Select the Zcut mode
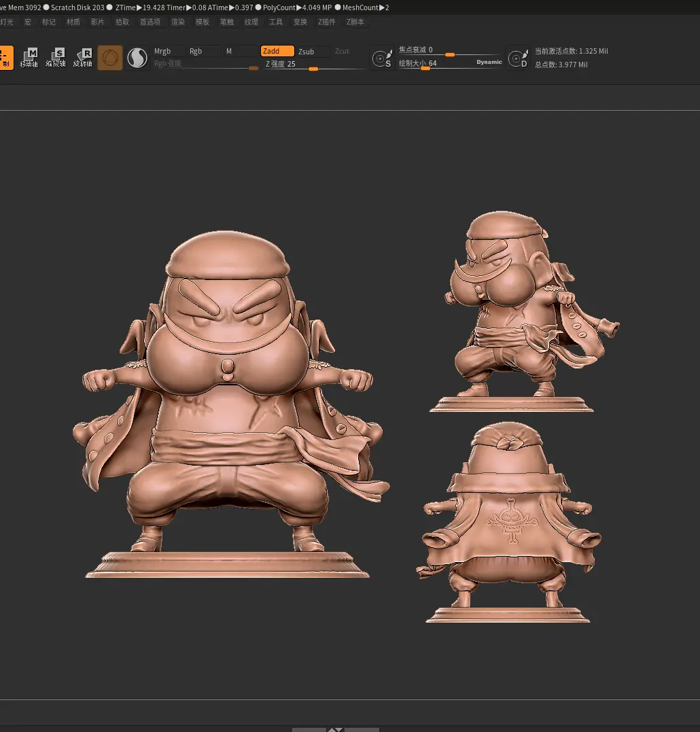 point(342,51)
